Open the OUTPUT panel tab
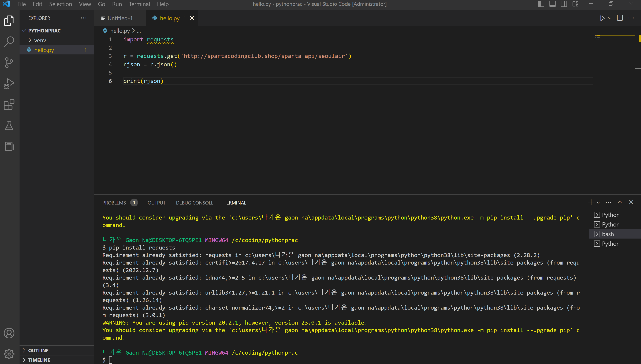641x364 pixels. [156, 203]
